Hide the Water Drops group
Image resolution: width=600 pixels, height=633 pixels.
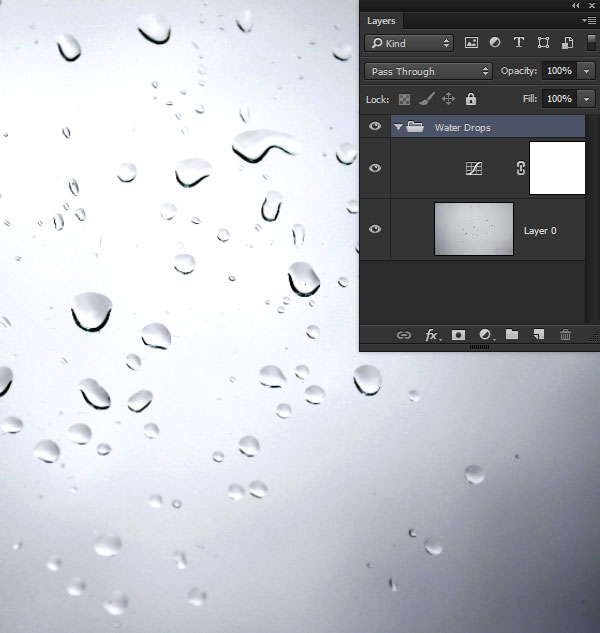(x=375, y=127)
